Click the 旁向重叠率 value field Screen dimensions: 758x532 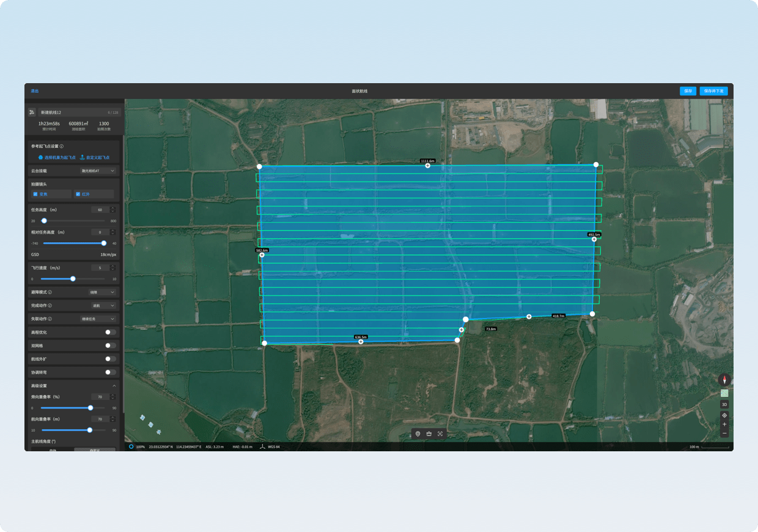click(x=100, y=397)
